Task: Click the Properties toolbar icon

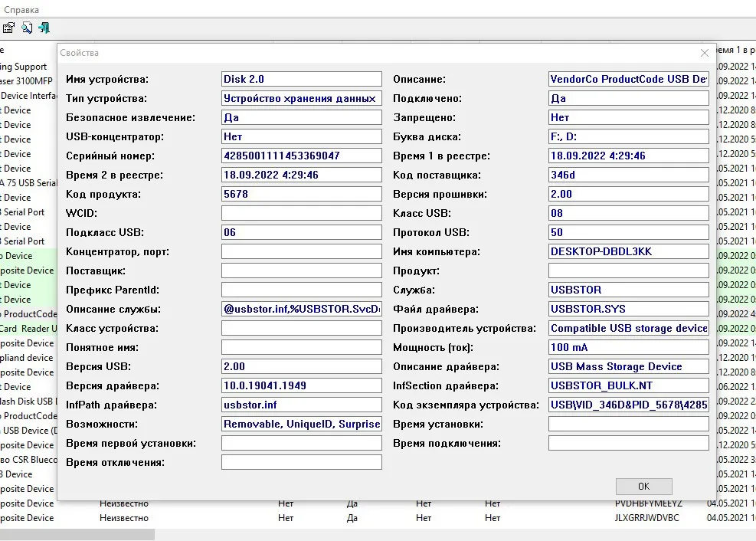Action: click(x=8, y=28)
